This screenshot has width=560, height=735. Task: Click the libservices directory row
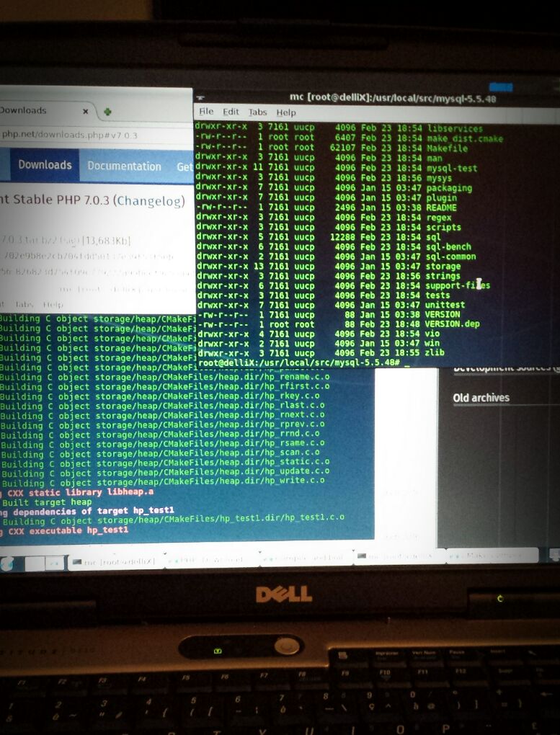(339, 128)
